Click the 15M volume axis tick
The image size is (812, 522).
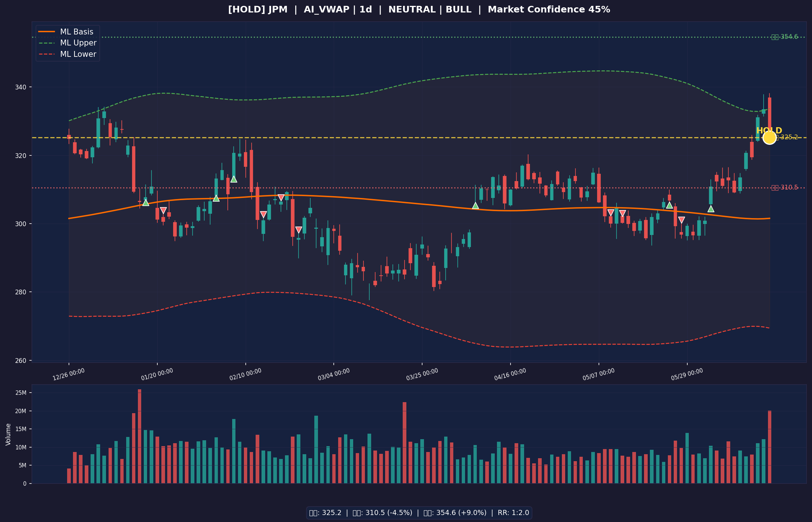coord(21,429)
